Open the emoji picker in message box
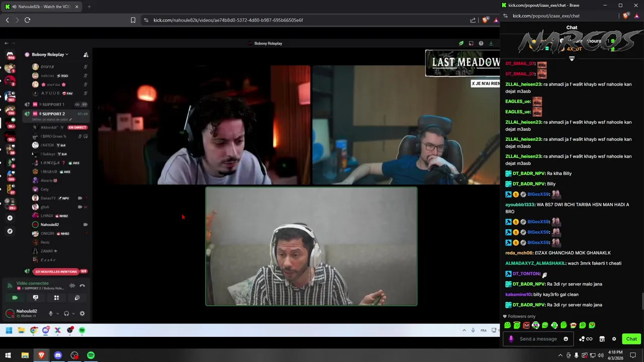The height and width of the screenshot is (362, 644). 566,339
